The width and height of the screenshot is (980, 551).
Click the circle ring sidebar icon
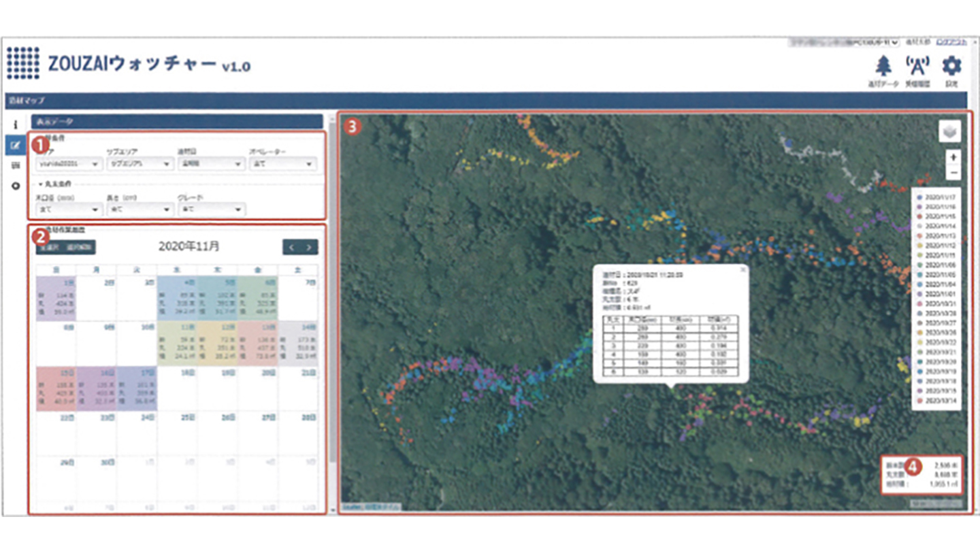pyautogui.click(x=15, y=186)
